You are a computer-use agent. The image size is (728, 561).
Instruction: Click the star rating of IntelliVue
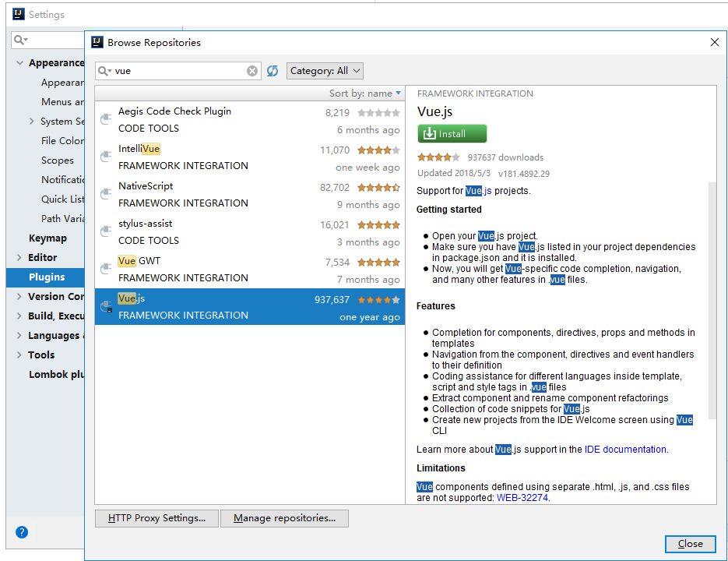tap(378, 150)
